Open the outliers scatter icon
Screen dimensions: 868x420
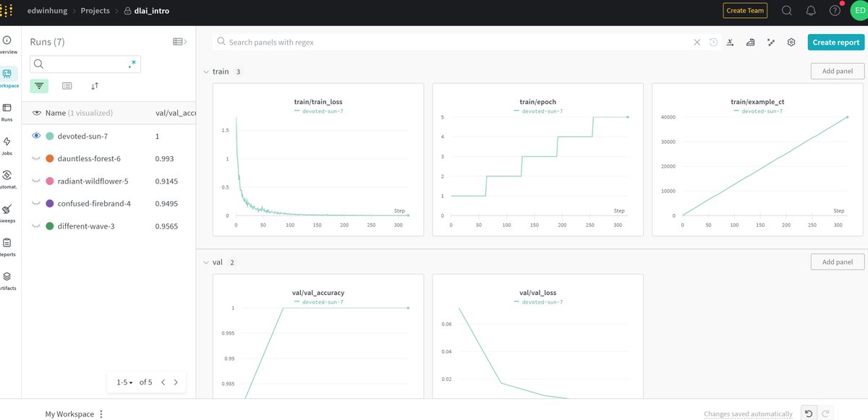771,42
